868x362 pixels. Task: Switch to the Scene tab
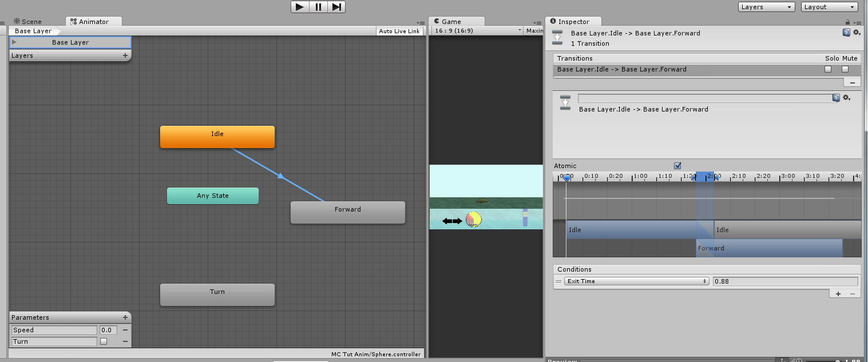[x=27, y=22]
